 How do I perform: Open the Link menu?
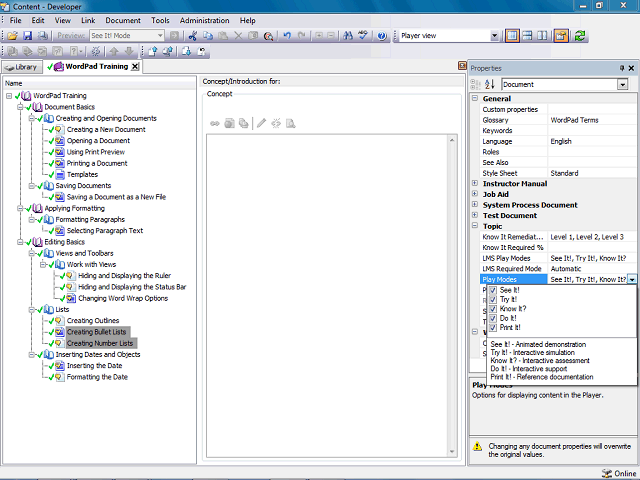pyautogui.click(x=88, y=20)
